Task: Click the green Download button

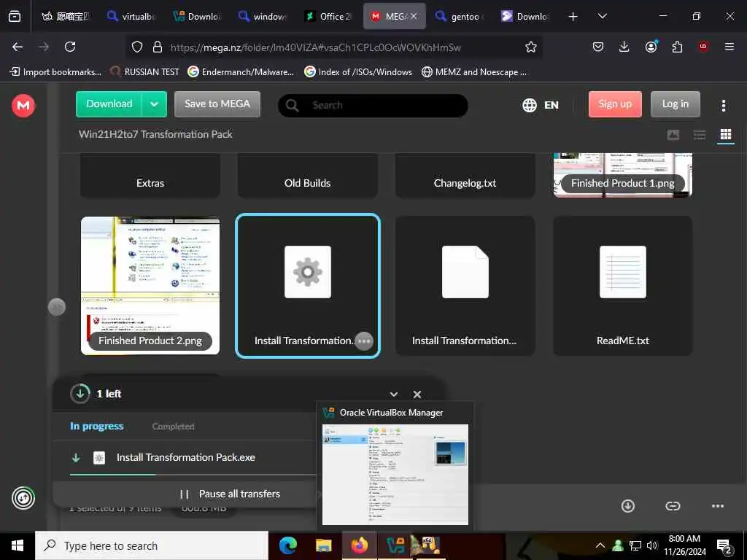Action: [x=109, y=104]
